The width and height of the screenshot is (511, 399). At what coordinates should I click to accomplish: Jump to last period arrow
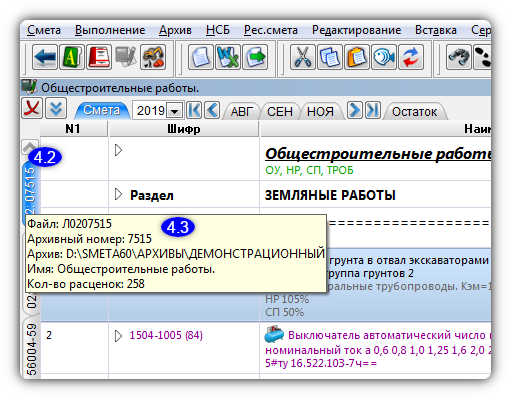click(x=373, y=110)
